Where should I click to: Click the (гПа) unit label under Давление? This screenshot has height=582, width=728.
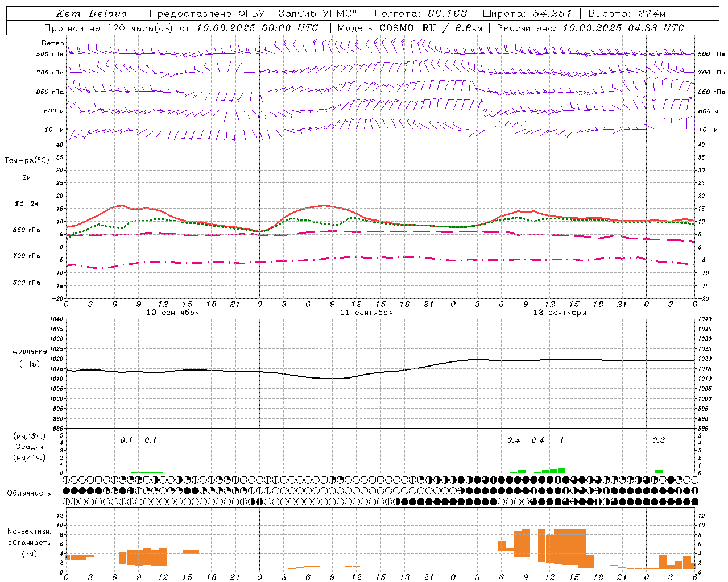coord(30,364)
